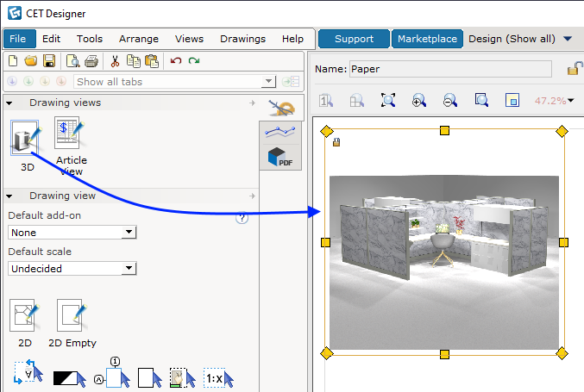Open Design (Show all) dropdown
Image resolution: width=584 pixels, height=392 pixels.
519,39
